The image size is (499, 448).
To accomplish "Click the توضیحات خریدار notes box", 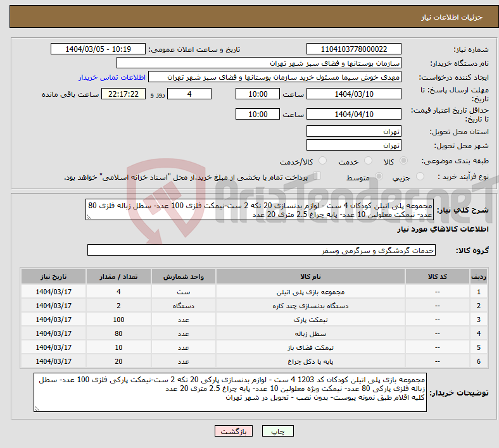I will coord(230,392).
